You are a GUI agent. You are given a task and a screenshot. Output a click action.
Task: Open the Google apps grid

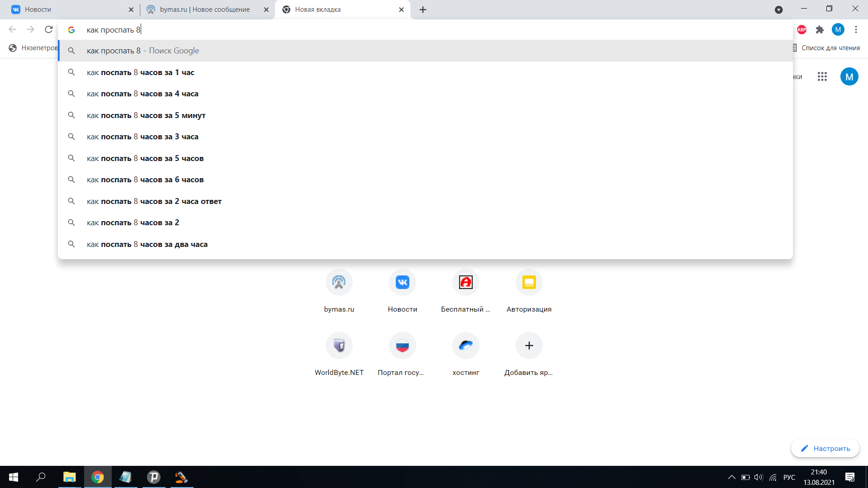[822, 77]
